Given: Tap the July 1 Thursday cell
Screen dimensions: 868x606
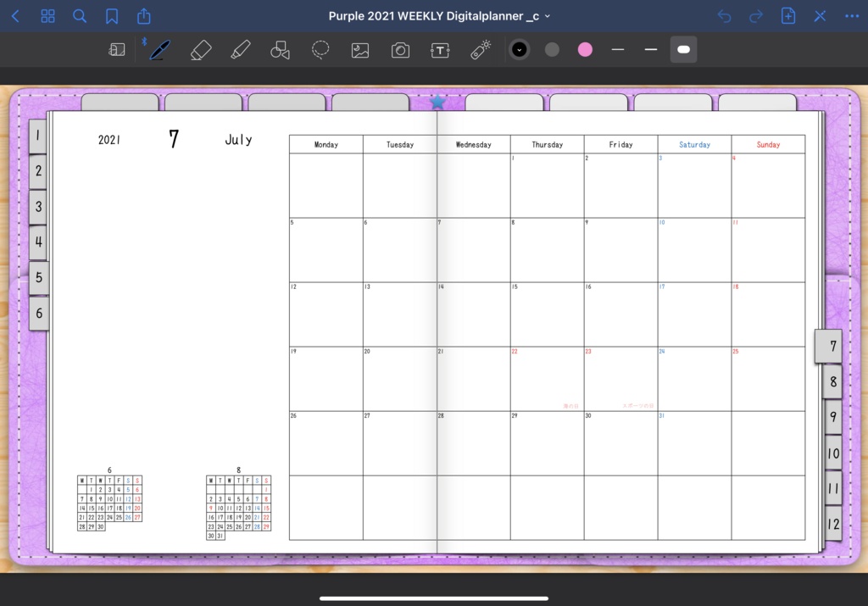Looking at the screenshot, I should click(547, 186).
